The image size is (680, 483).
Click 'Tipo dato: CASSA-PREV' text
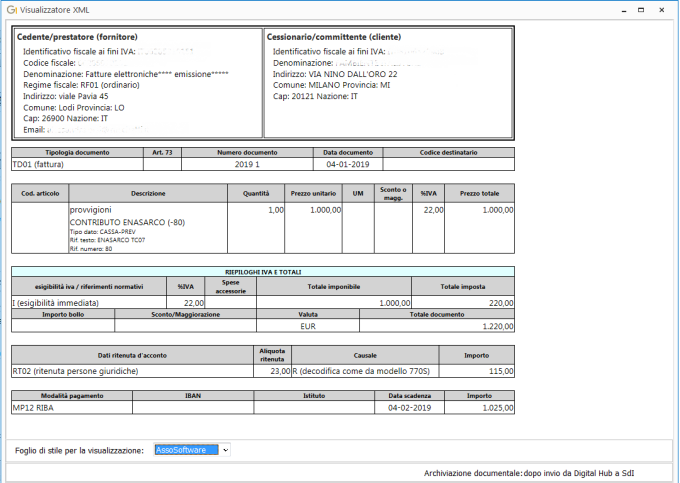tap(102, 232)
